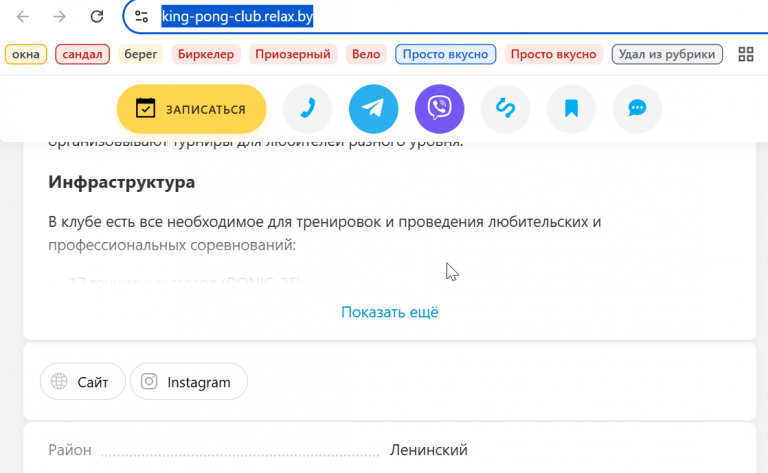Open the 'сандал' bookmark

point(82,54)
